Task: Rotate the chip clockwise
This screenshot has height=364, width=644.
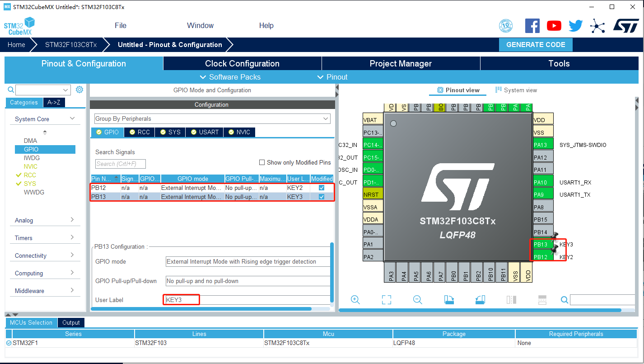Action: [x=449, y=300]
